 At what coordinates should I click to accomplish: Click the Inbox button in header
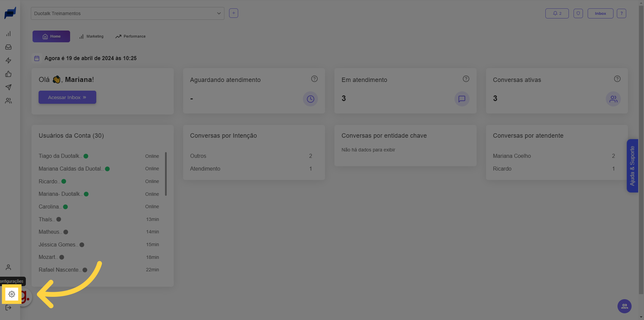600,13
